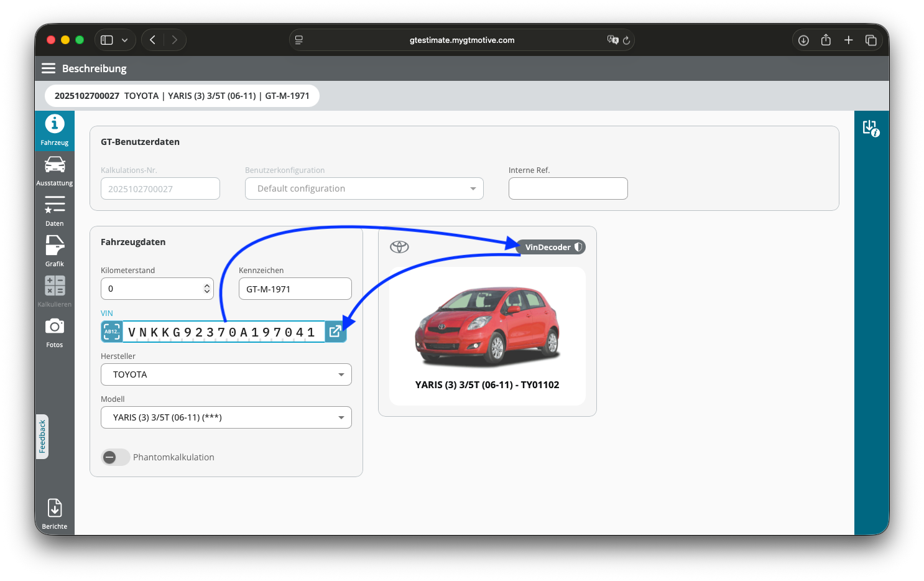924x581 pixels.
Task: Click the Kalkulations-Nr. field
Action: (160, 188)
